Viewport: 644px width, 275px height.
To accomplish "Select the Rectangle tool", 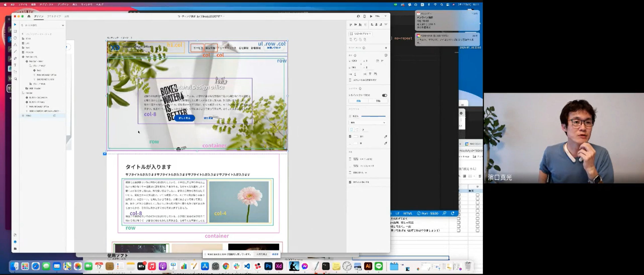I will 15,31.
